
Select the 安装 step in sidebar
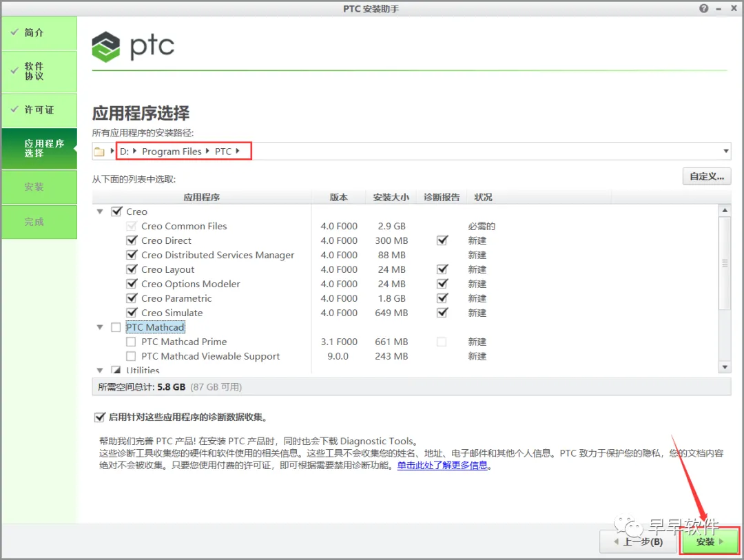tap(39, 187)
